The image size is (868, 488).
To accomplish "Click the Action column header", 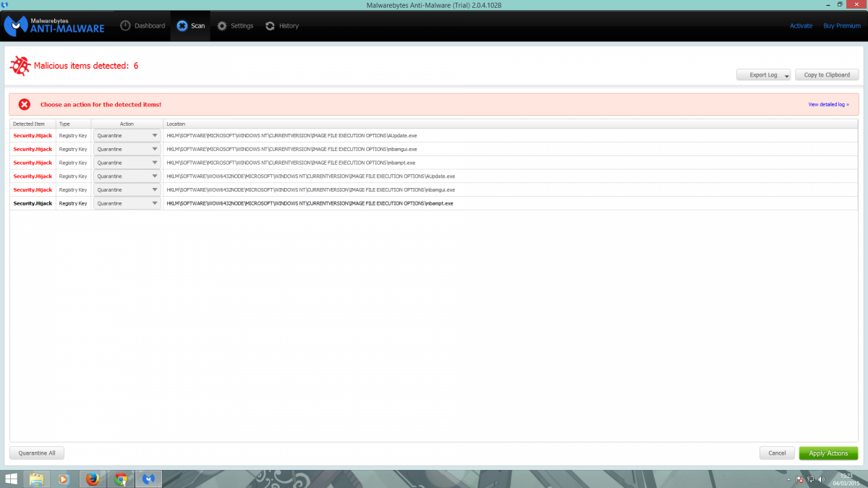I will tap(127, 124).
